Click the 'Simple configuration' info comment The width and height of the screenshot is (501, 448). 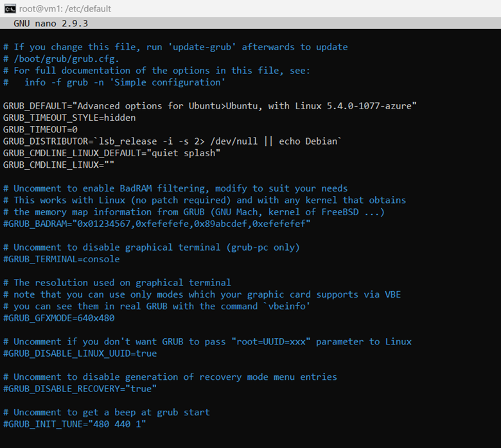168,82
